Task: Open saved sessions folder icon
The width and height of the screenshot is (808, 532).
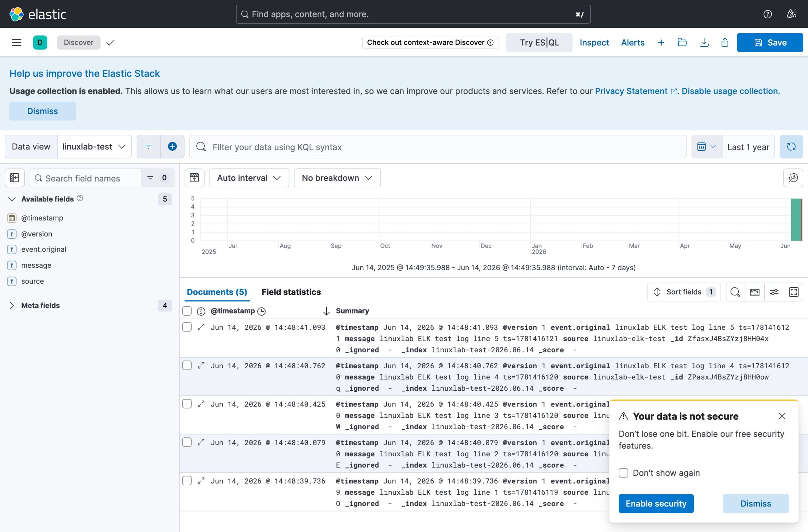Action: pyautogui.click(x=682, y=42)
